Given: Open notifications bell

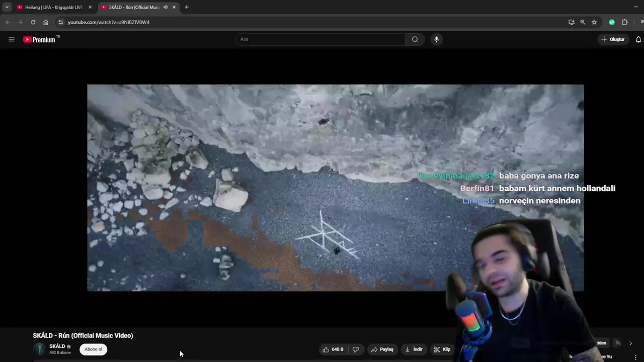Looking at the screenshot, I should [638, 39].
